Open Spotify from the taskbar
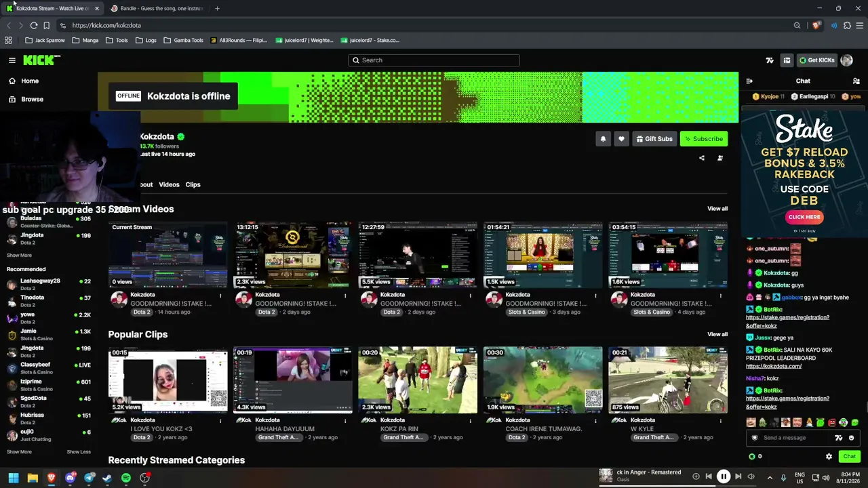The width and height of the screenshot is (868, 488). 126,478
